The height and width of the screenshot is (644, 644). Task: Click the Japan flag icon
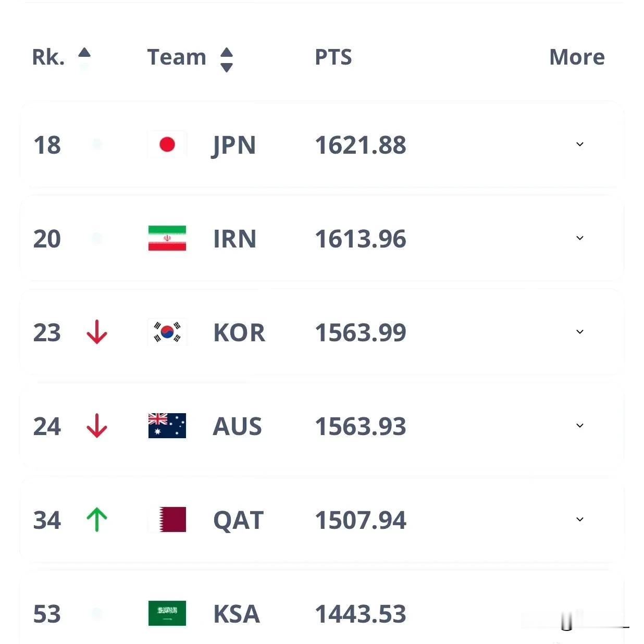167,144
